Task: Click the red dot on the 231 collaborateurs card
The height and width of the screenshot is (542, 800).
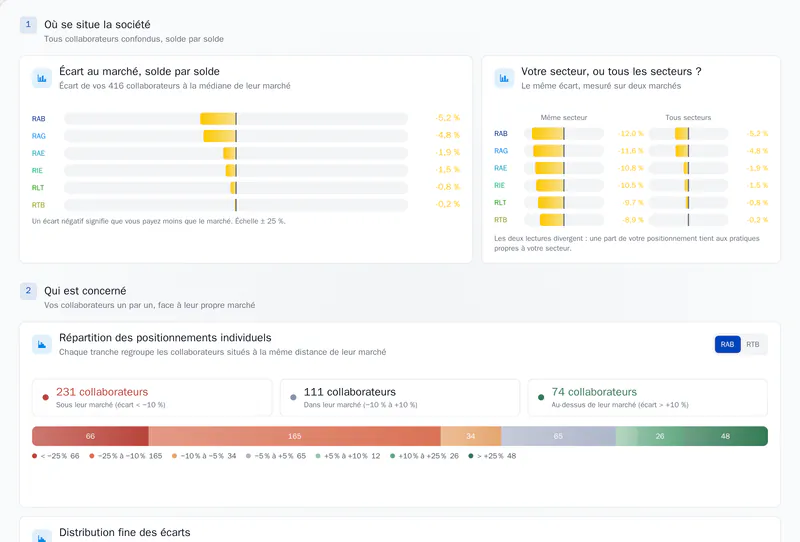Action: [45, 397]
